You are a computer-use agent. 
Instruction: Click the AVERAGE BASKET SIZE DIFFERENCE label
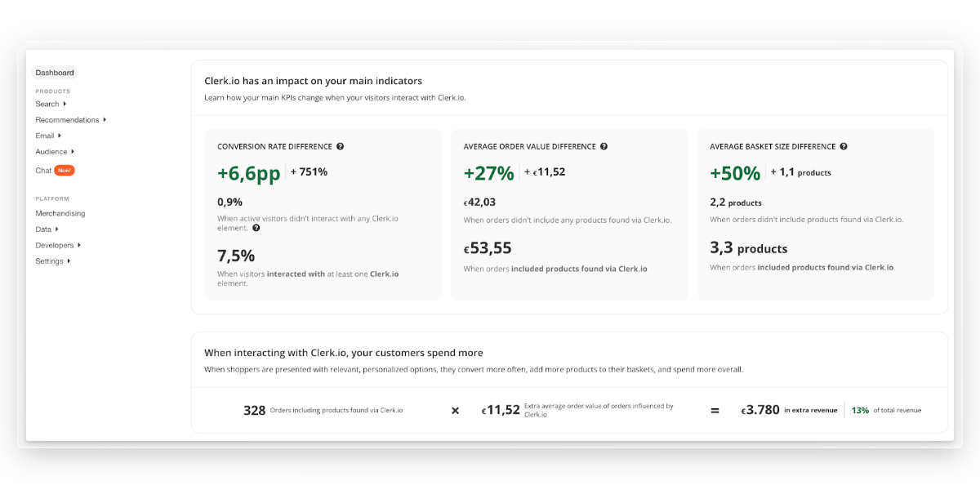tap(773, 147)
